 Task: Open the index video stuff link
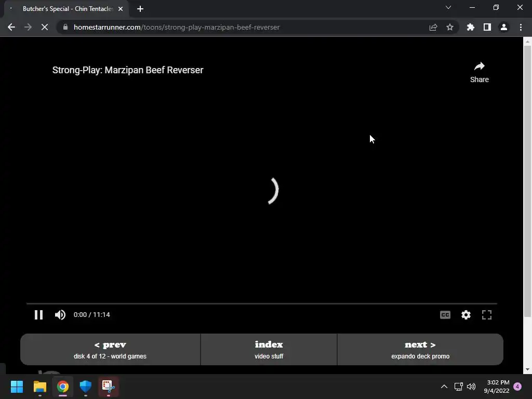coord(269,350)
